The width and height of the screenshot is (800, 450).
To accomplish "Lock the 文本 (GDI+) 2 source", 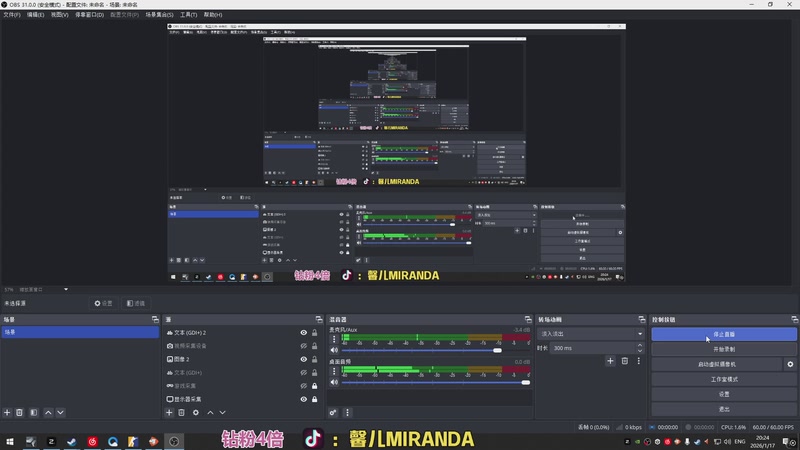I will pos(315,333).
